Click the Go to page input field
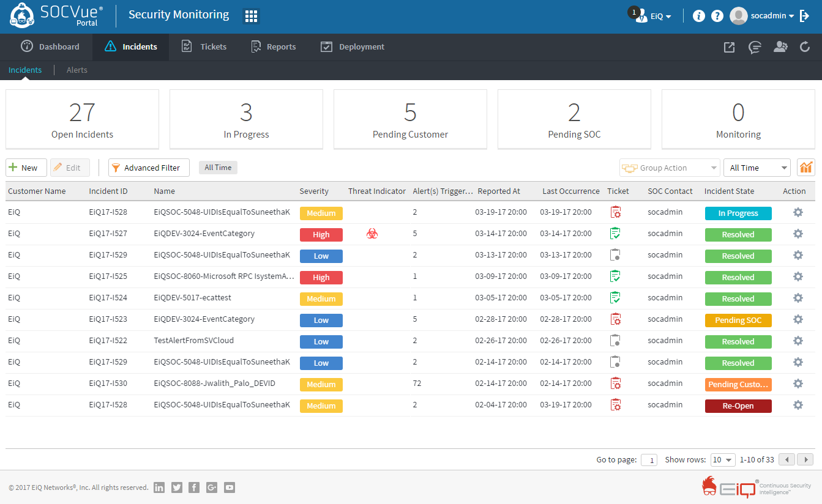Image resolution: width=822 pixels, height=504 pixels. tap(649, 460)
